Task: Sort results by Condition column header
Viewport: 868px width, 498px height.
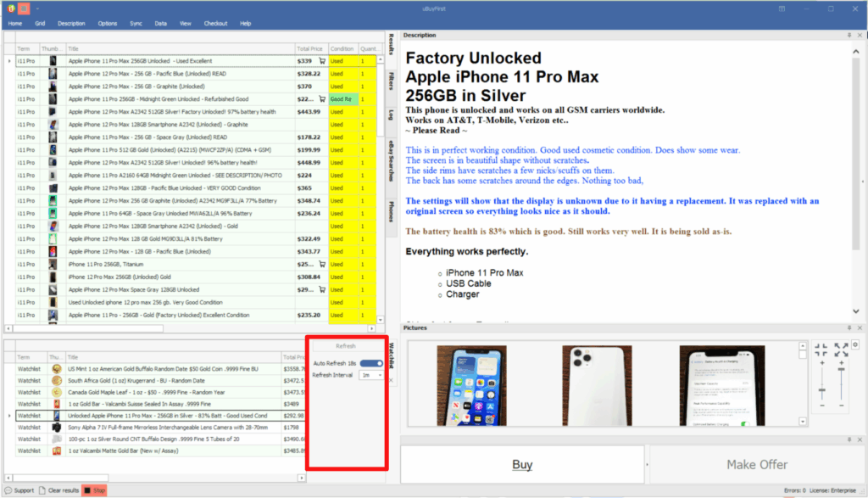Action: [x=342, y=48]
